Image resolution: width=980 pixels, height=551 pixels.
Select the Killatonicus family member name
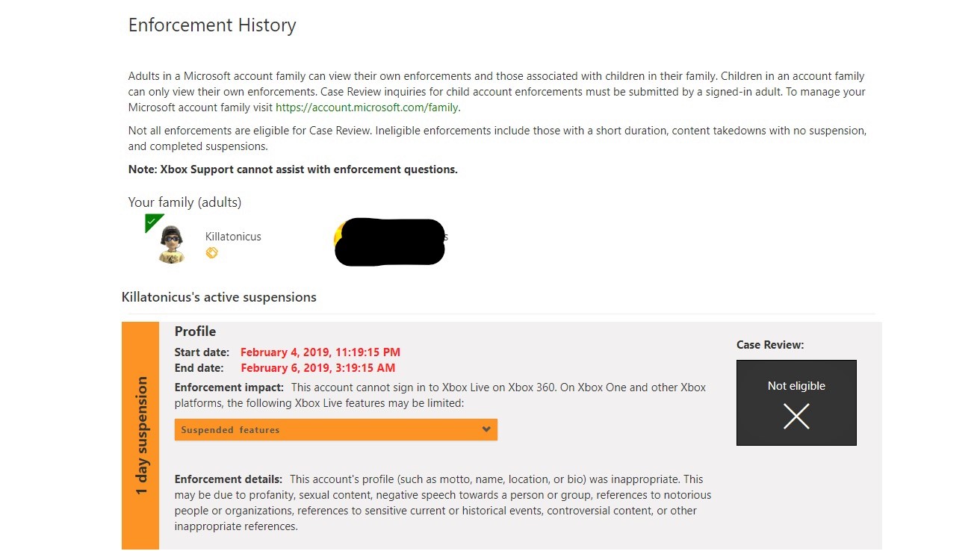[233, 237]
